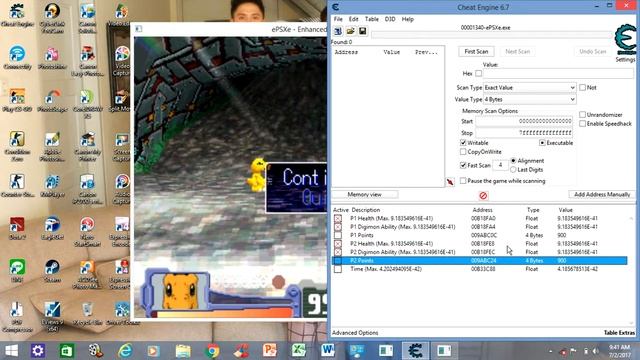
Task: Click the scan Value input field
Action: coord(558,73)
